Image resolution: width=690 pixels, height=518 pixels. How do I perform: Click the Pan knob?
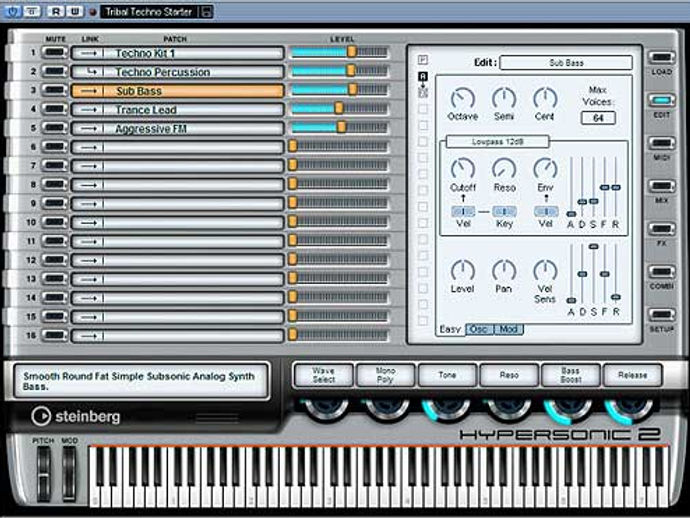coord(504,270)
